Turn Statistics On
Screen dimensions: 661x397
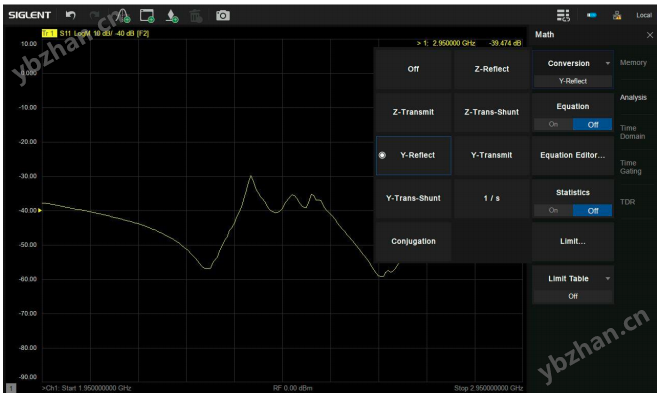tap(554, 210)
